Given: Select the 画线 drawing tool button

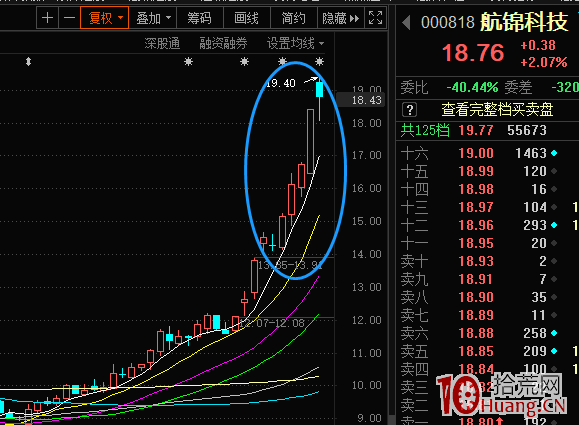Looking at the screenshot, I should (x=247, y=18).
